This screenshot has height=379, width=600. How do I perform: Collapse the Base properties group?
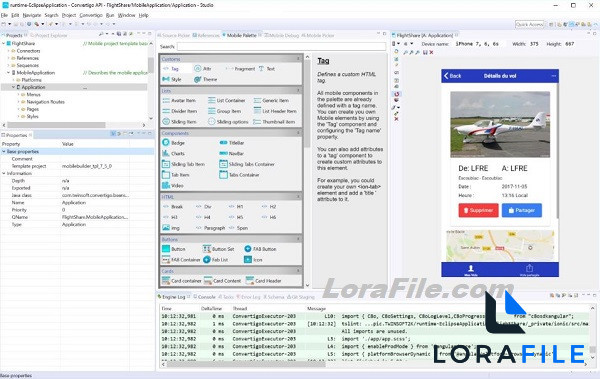4,152
